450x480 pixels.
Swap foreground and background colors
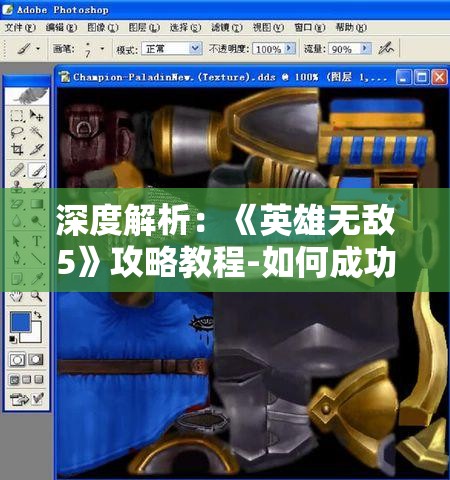(x=37, y=315)
